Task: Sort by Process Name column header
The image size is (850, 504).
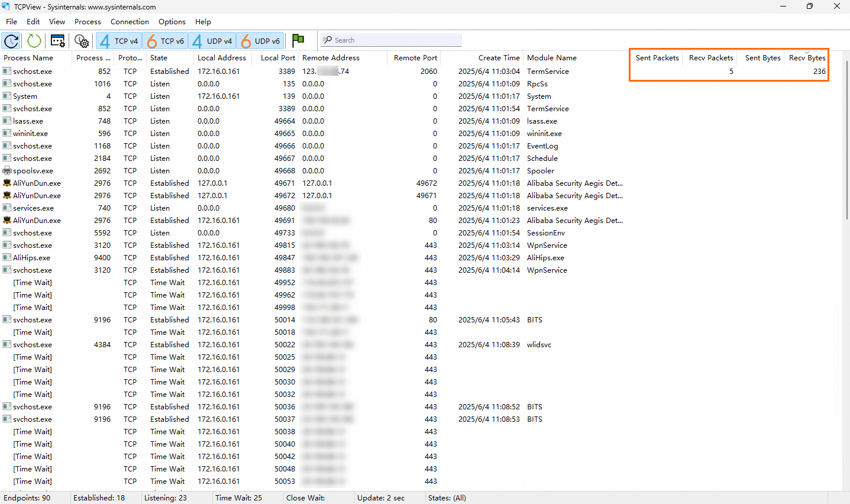Action: click(x=35, y=58)
